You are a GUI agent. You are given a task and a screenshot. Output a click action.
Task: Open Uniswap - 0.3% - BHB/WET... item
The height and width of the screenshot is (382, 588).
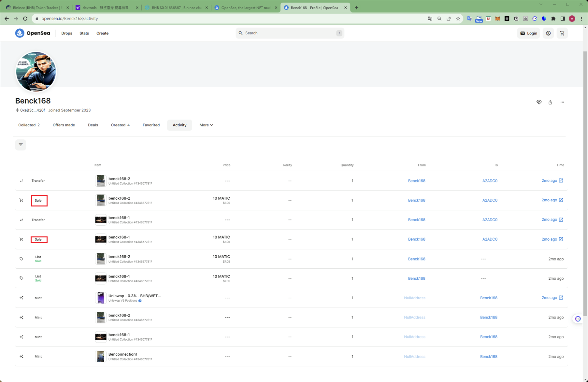point(135,296)
